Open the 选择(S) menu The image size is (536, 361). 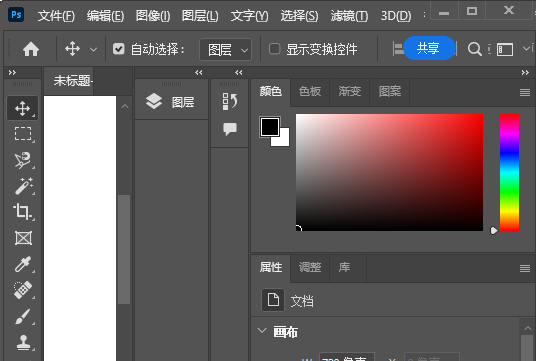(x=299, y=16)
